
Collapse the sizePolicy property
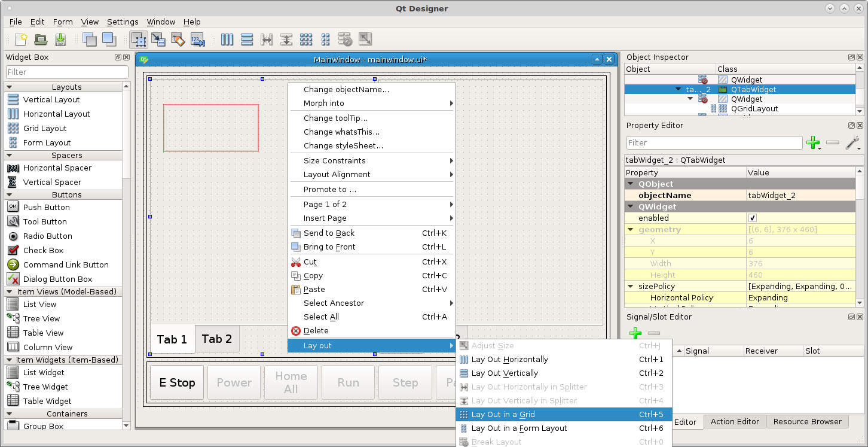pyautogui.click(x=631, y=286)
